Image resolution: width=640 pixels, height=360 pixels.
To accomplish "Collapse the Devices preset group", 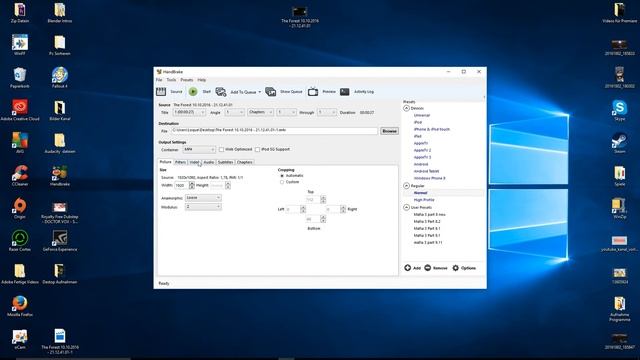I will pyautogui.click(x=407, y=108).
